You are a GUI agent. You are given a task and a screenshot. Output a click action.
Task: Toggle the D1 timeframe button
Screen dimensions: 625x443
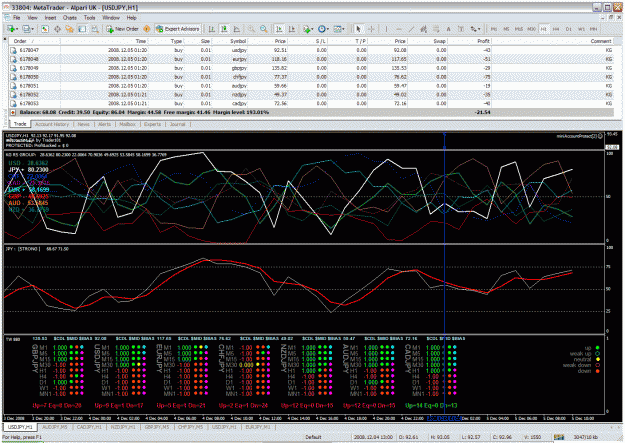(x=568, y=29)
